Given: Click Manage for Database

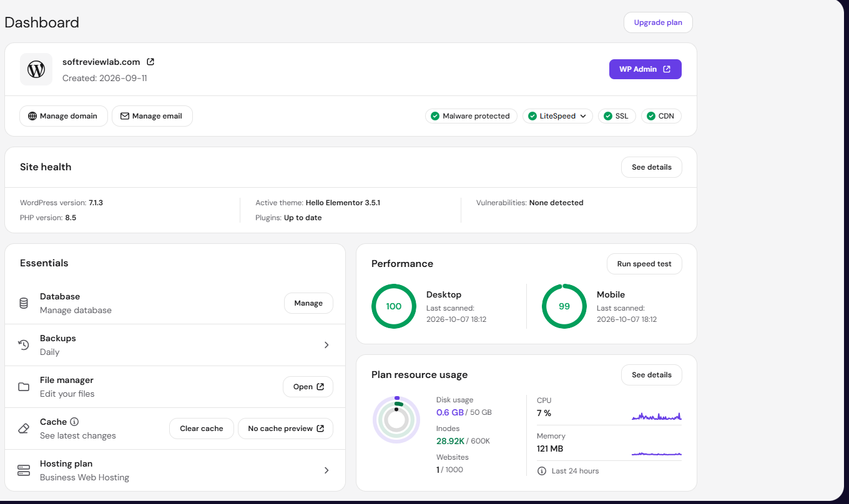Looking at the screenshot, I should pos(308,303).
